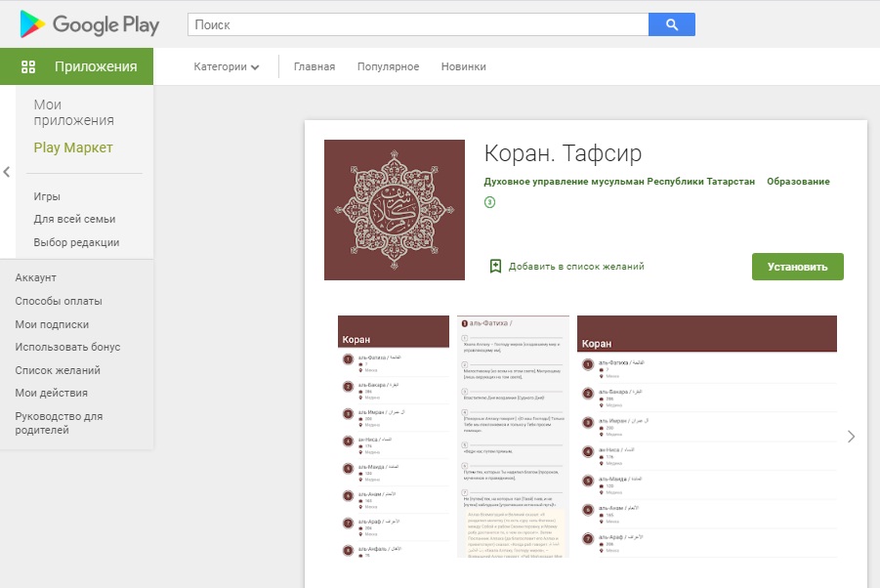This screenshot has height=588, width=880.
Task: Click the apps grid icon in Приложения
Action: (28, 66)
